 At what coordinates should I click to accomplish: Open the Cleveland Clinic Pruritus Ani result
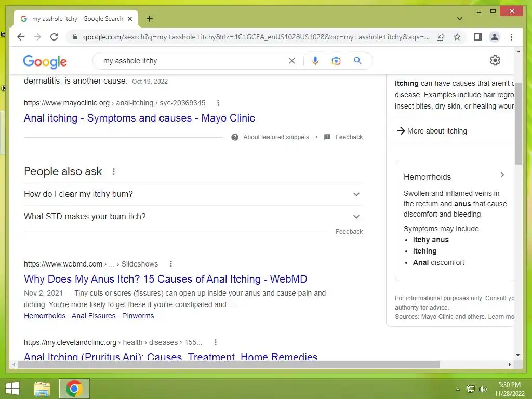click(x=170, y=356)
